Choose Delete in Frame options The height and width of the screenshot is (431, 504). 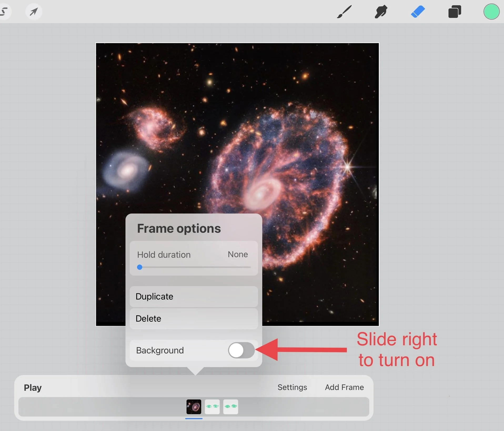(x=194, y=318)
